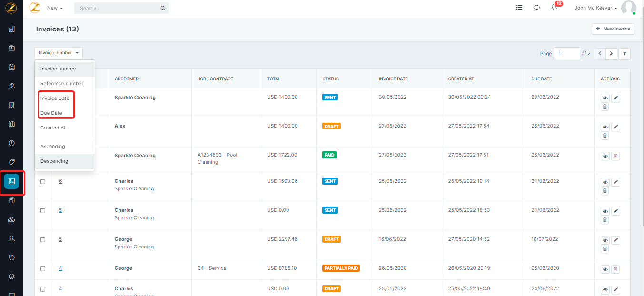Open the notifications bell icon
The height and width of the screenshot is (296, 644).
click(x=554, y=8)
